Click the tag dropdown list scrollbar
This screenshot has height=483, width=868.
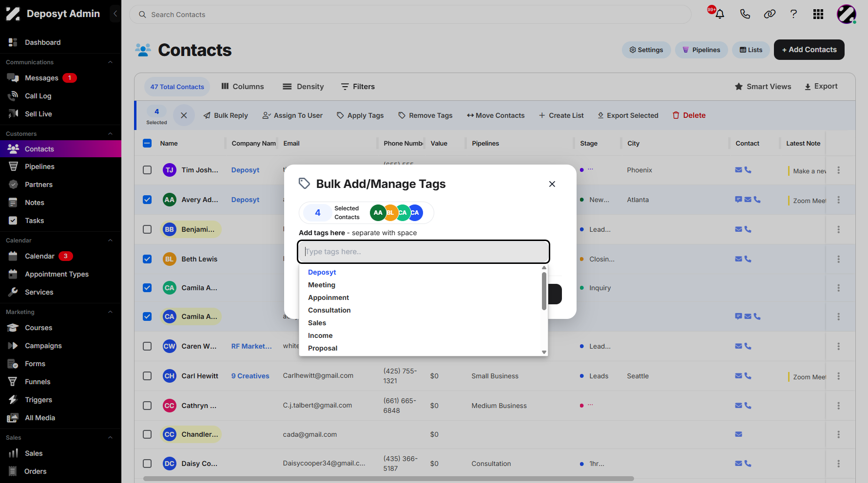(x=544, y=291)
